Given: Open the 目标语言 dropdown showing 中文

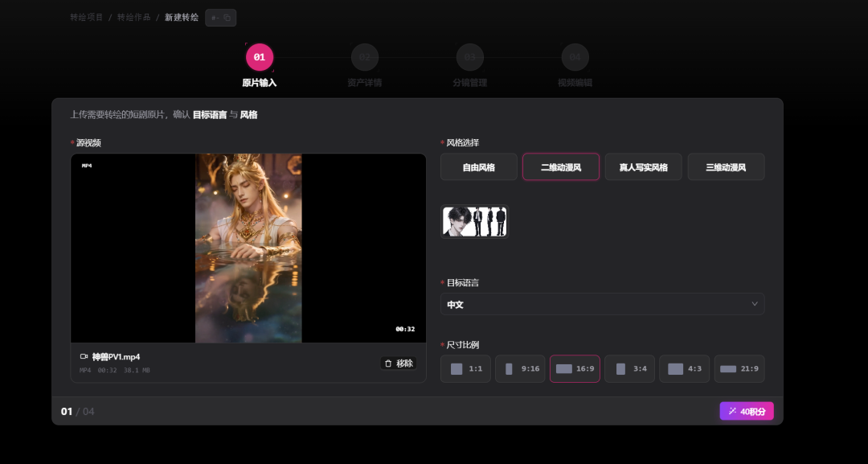Looking at the screenshot, I should [602, 304].
